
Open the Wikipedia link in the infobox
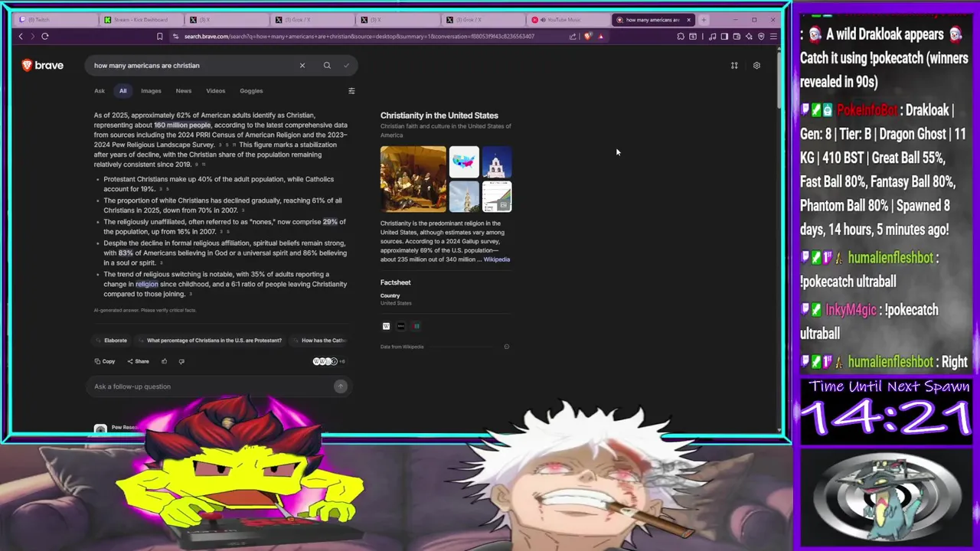click(x=496, y=259)
